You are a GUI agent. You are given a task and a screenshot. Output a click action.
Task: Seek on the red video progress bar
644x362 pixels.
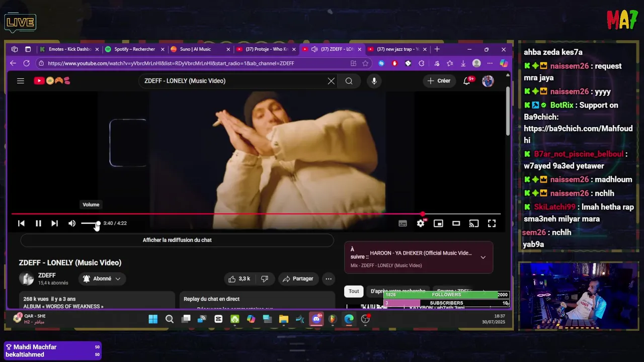coord(256,214)
